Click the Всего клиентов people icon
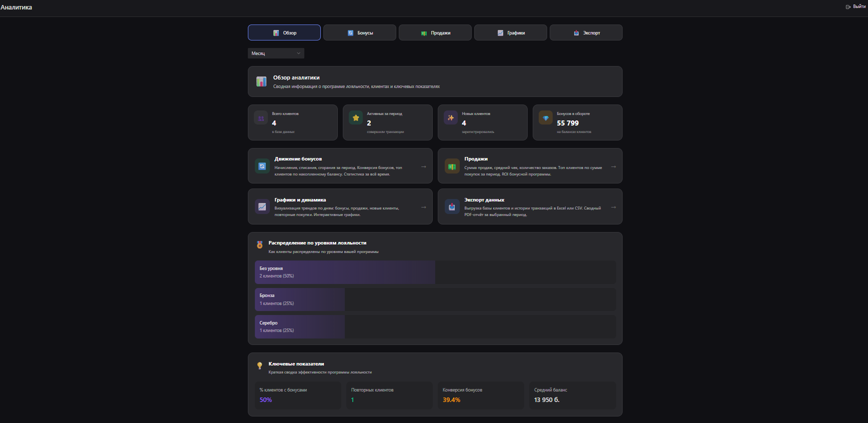The width and height of the screenshot is (868, 423). coord(261,118)
